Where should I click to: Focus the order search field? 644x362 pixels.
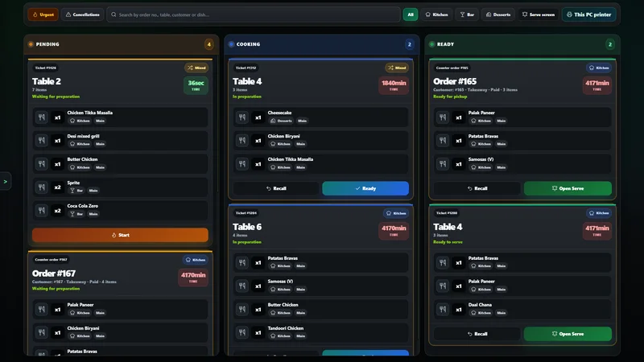(254, 14)
